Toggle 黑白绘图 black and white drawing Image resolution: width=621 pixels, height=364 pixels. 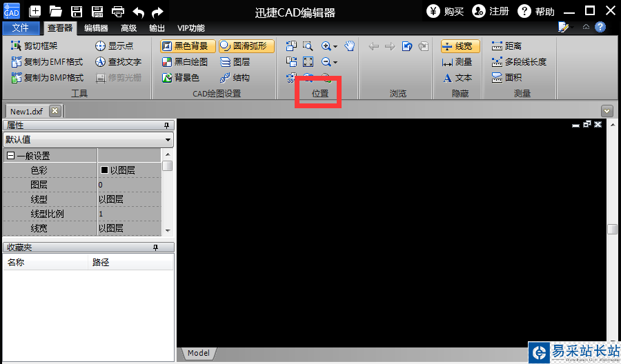pos(185,62)
